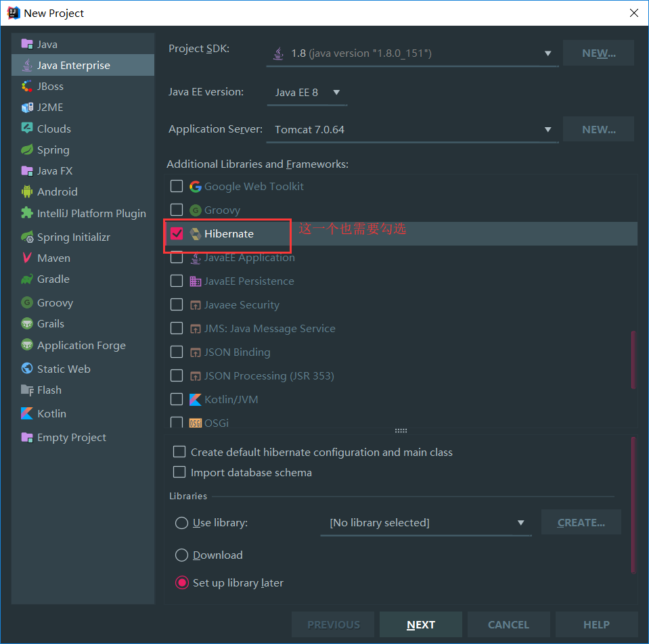Open the Application Server dropdown
The image size is (649, 644).
[412, 129]
